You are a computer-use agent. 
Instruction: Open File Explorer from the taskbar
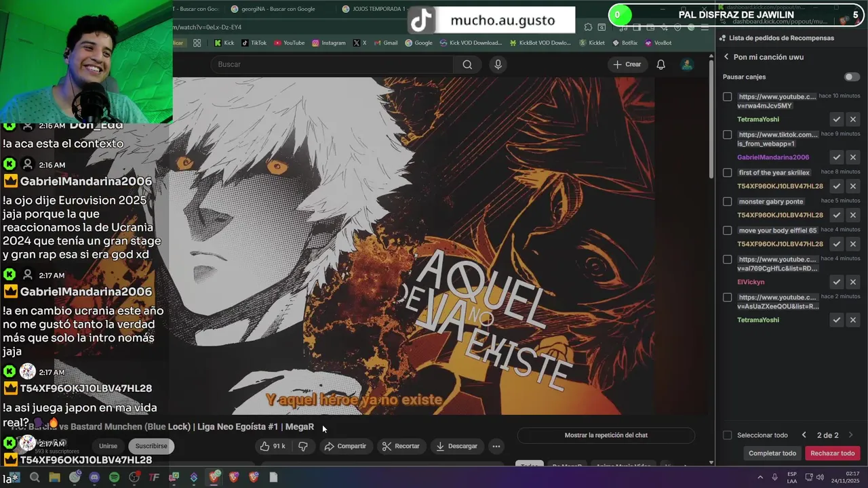[54, 477]
